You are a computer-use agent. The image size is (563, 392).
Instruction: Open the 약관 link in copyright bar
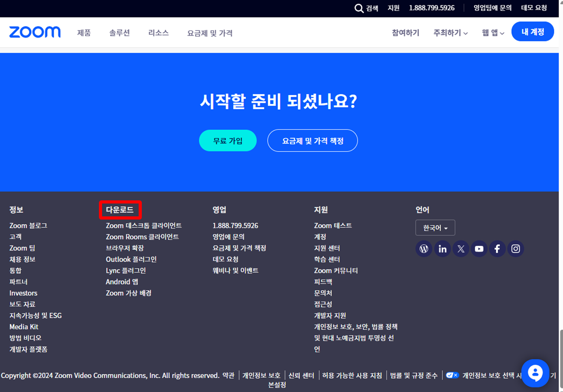pos(229,375)
